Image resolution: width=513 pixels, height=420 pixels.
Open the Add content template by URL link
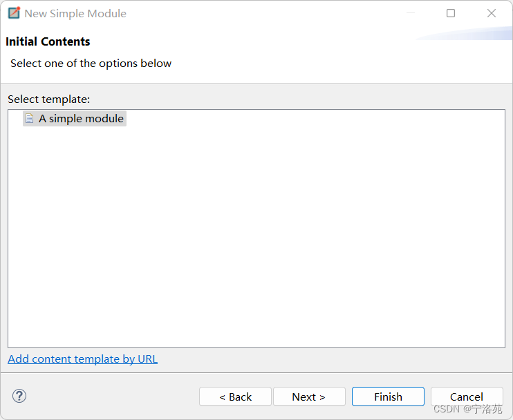(x=82, y=359)
